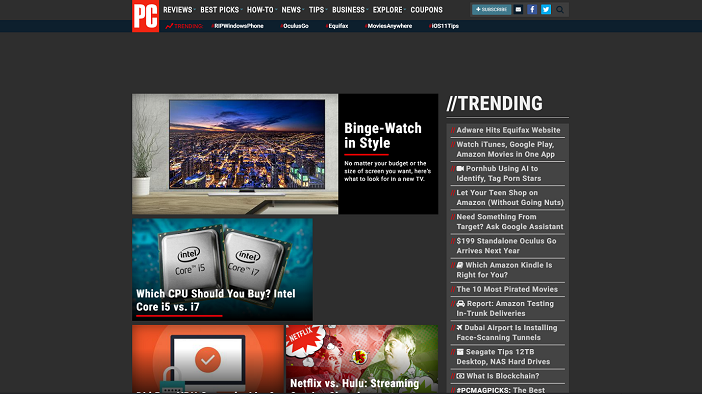The image size is (702, 394).
Task: Expand the How-To menu
Action: pyautogui.click(x=261, y=10)
